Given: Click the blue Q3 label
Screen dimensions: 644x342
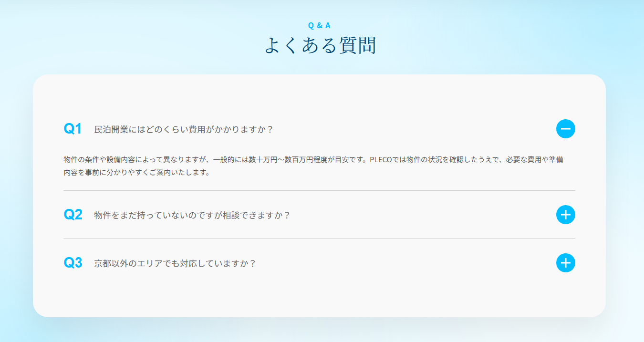Looking at the screenshot, I should click(73, 263).
